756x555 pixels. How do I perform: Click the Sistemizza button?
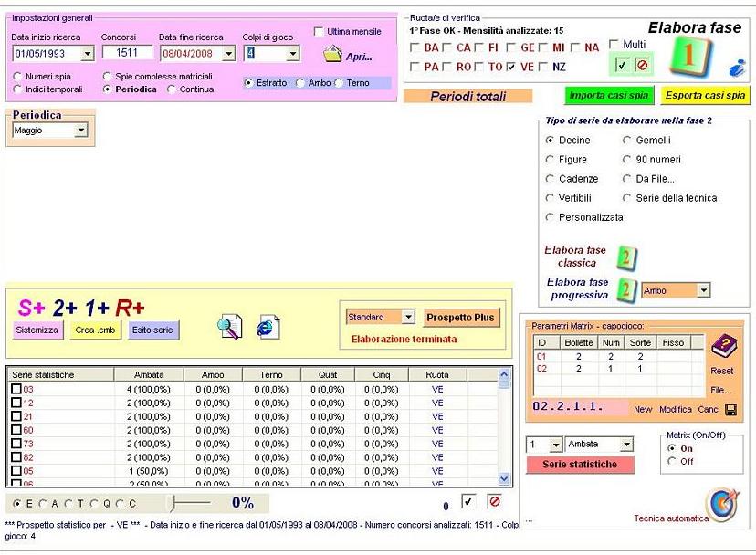tap(37, 330)
